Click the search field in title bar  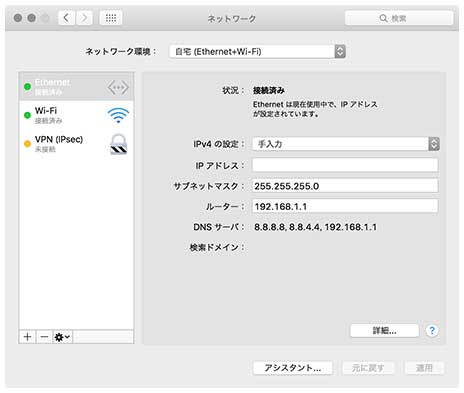(399, 18)
